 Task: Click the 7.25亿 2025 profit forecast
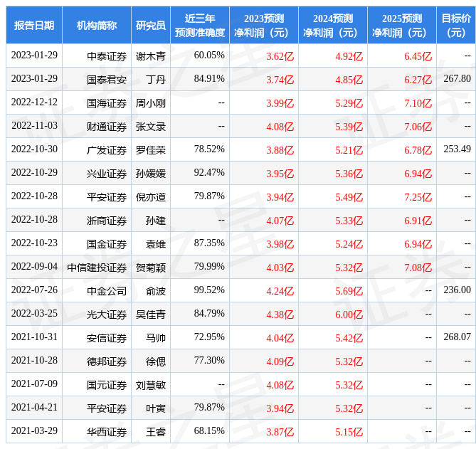[418, 196]
